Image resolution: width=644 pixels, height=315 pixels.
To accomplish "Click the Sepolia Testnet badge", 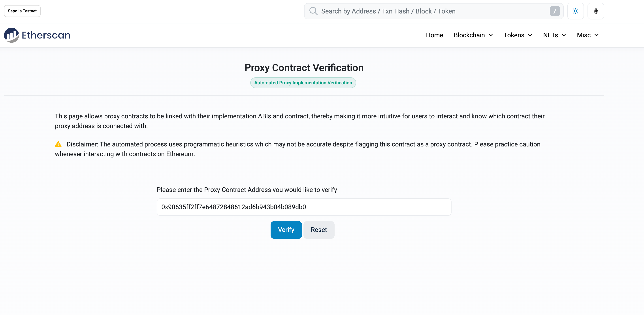I will (x=22, y=11).
